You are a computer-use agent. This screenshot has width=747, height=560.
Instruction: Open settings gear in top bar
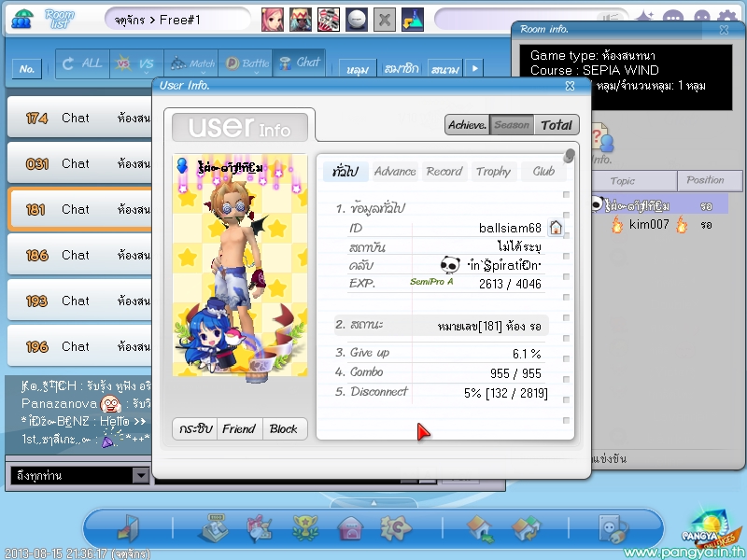point(726,17)
